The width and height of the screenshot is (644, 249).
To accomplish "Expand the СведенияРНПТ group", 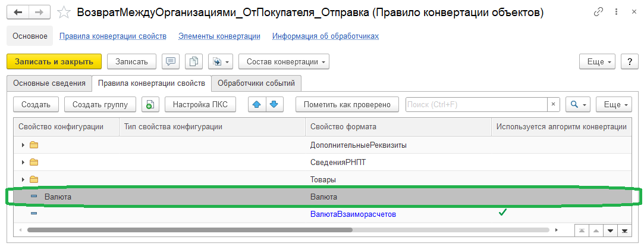I will pyautogui.click(x=23, y=162).
